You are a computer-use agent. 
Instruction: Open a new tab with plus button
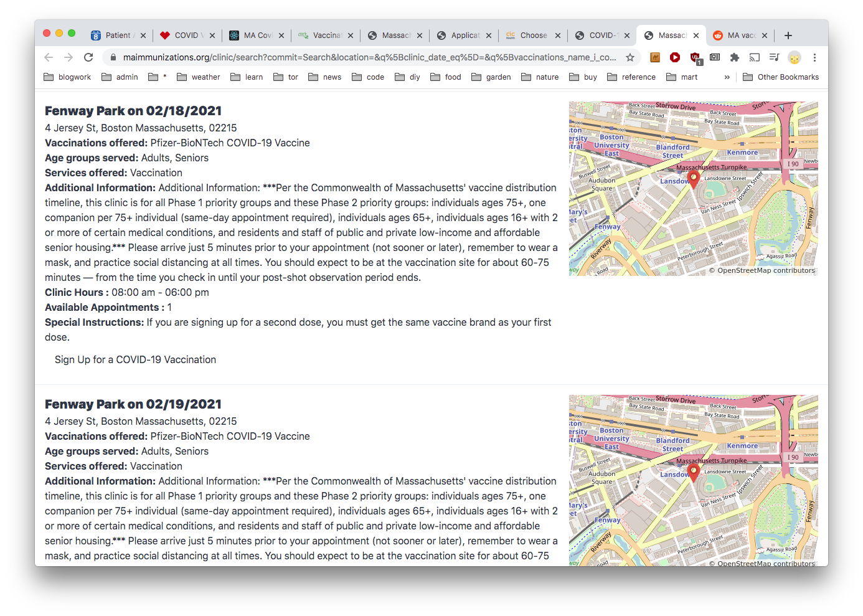[788, 36]
